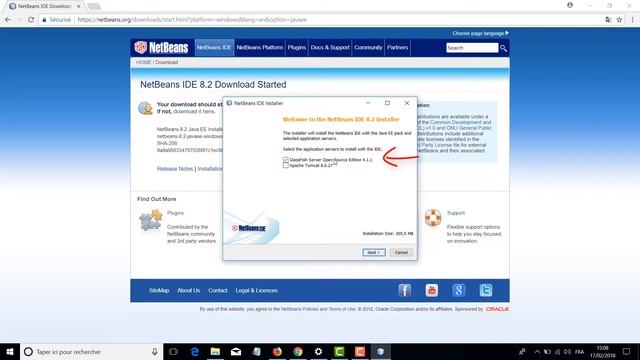
Task: Open File Explorer from taskbar
Action: coord(216,351)
